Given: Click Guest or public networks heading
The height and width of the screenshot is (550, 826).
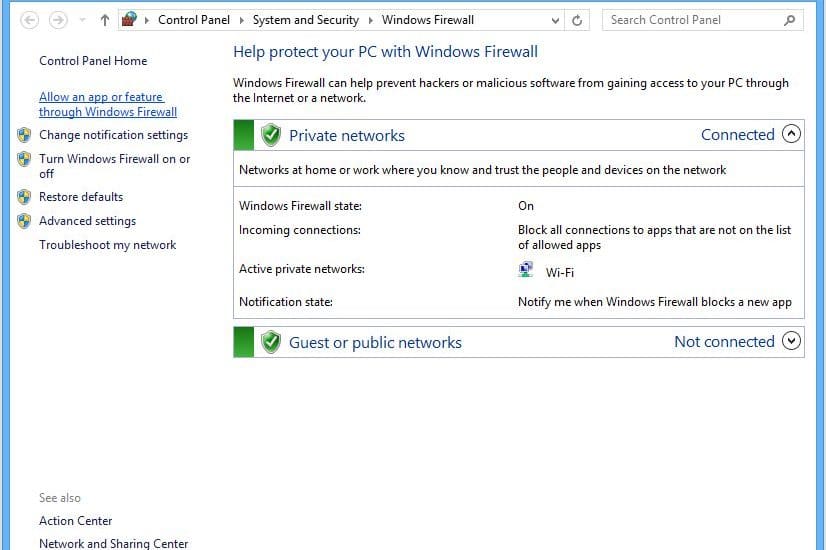Looking at the screenshot, I should [375, 342].
